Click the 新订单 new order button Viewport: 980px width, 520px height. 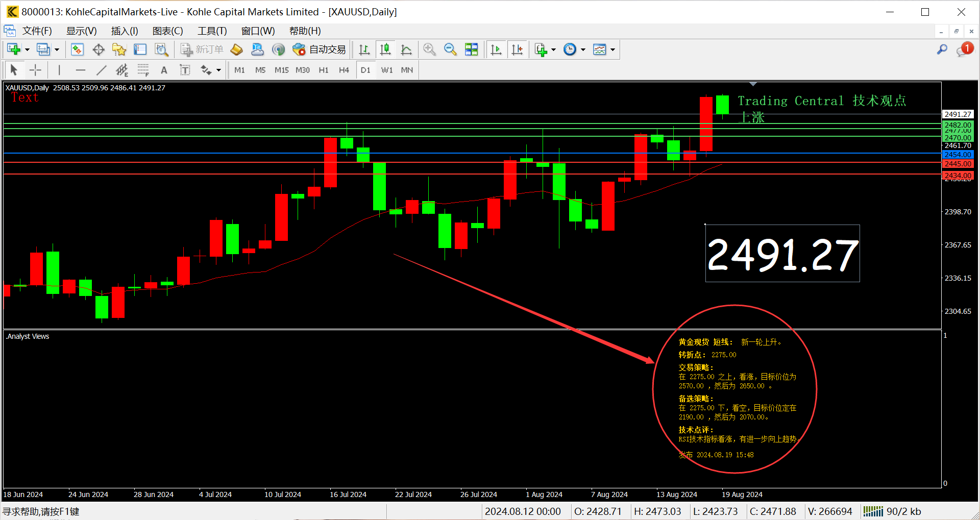coord(202,49)
